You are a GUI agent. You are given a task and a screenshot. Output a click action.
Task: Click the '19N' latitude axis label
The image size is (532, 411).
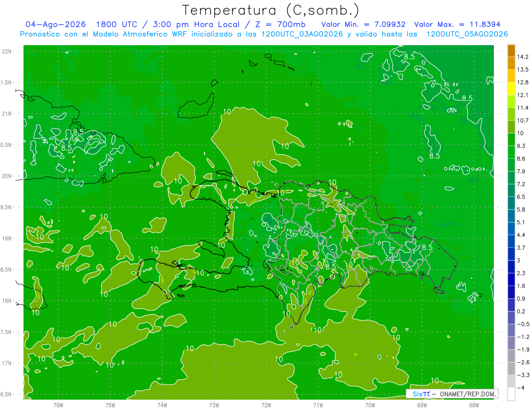coord(7,238)
